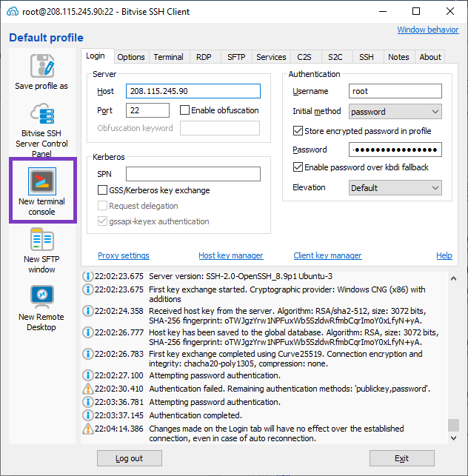Open the About tab

[x=430, y=57]
